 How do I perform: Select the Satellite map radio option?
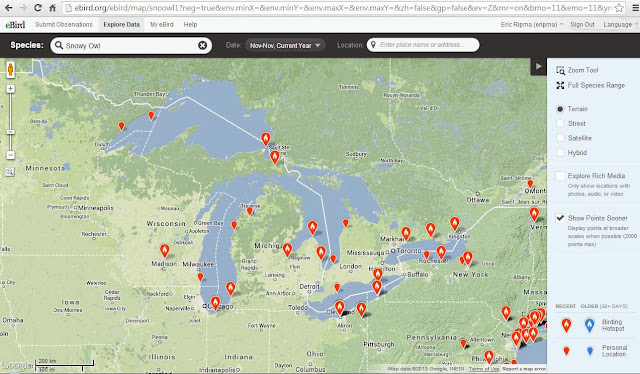tap(560, 138)
